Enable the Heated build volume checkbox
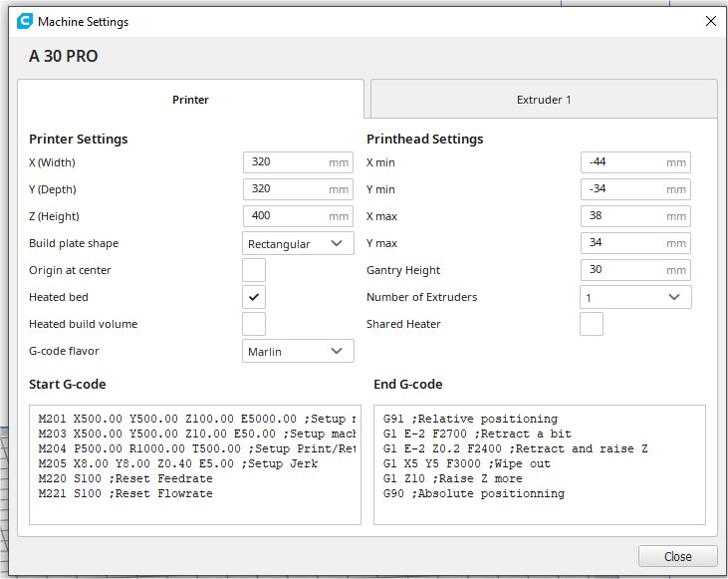Image resolution: width=728 pixels, height=579 pixels. coord(254,324)
